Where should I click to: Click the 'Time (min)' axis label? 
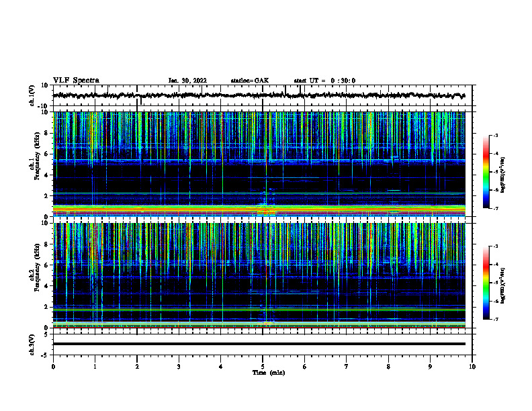269,373
